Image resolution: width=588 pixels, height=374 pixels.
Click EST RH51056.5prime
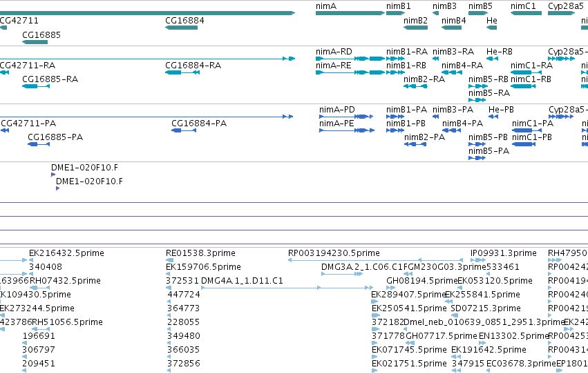[x=41, y=329]
